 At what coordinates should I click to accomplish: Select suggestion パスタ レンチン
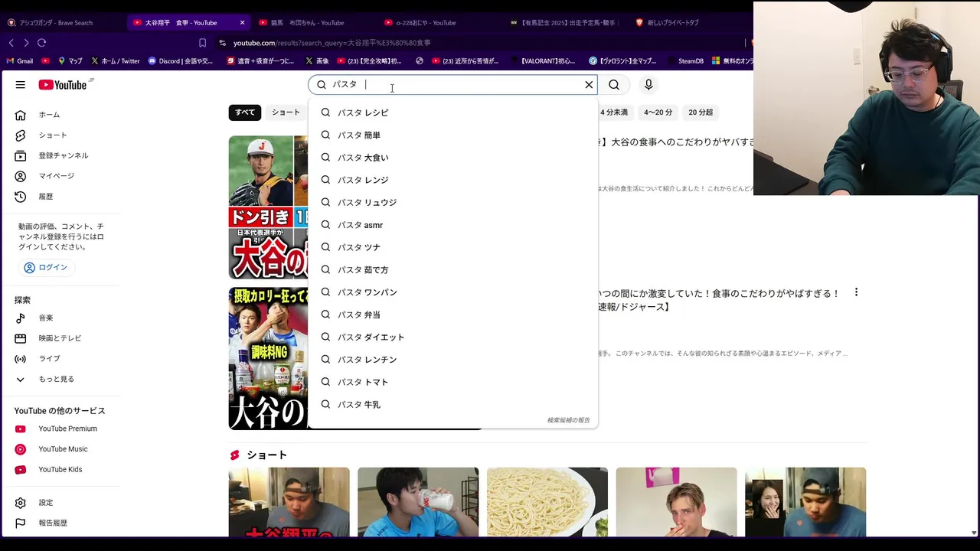tap(452, 360)
